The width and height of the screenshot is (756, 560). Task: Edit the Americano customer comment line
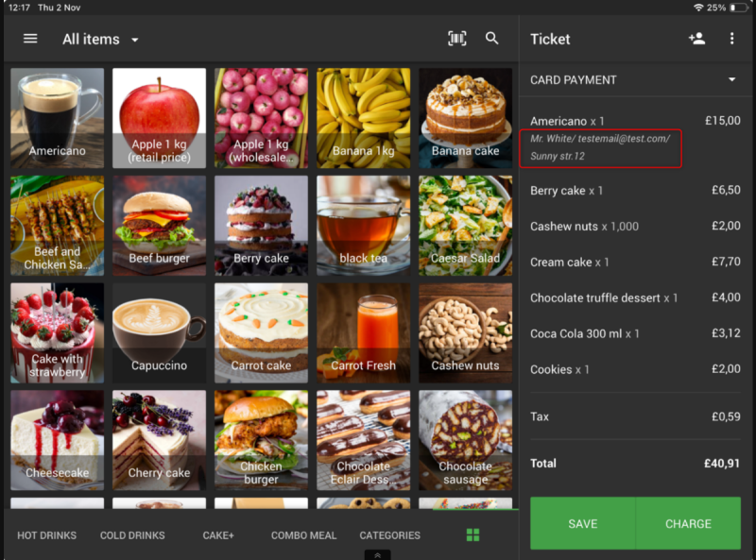click(600, 147)
